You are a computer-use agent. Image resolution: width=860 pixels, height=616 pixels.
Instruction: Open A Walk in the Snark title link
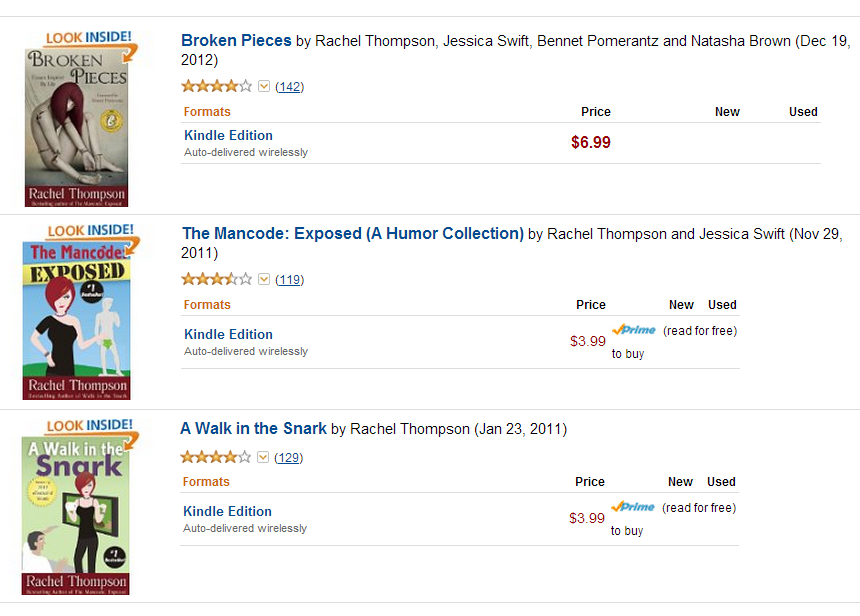click(253, 429)
